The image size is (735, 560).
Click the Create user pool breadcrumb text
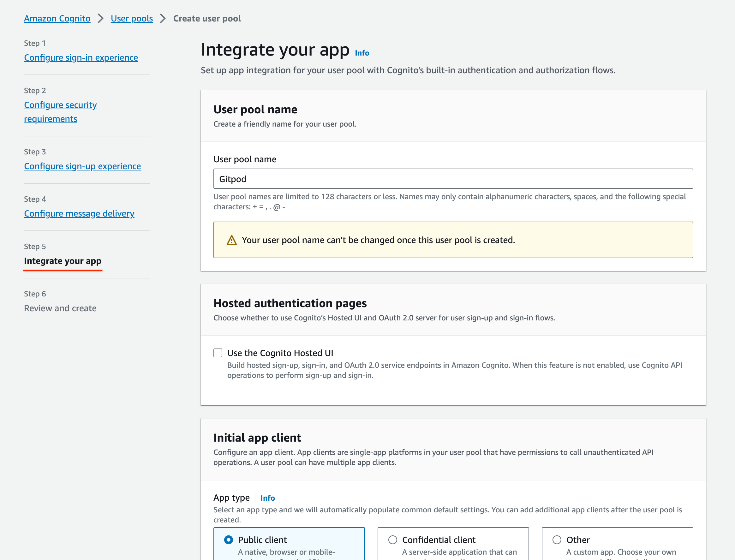(207, 18)
